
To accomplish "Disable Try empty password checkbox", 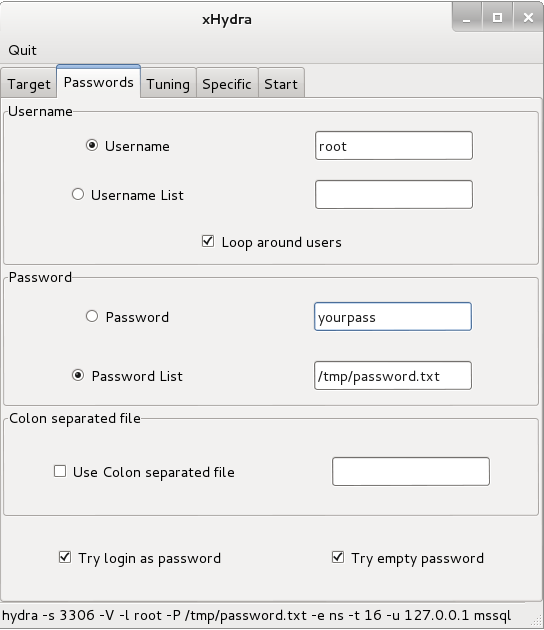I will point(338,557).
